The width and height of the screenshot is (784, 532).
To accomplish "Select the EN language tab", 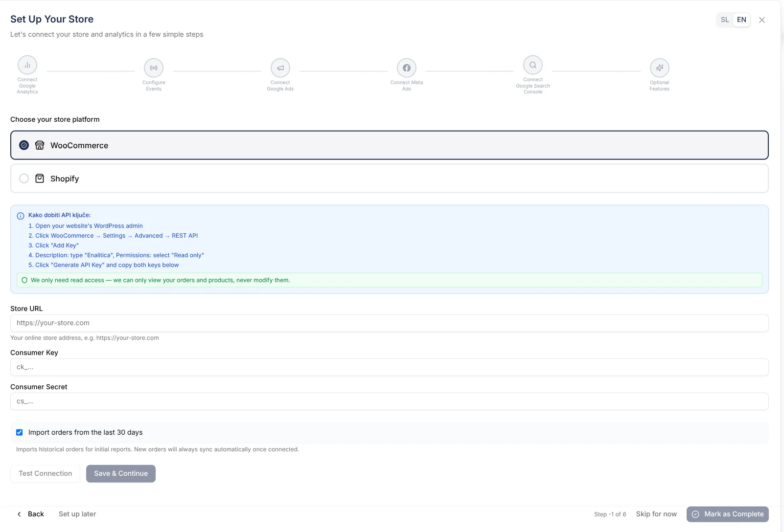I will [741, 20].
